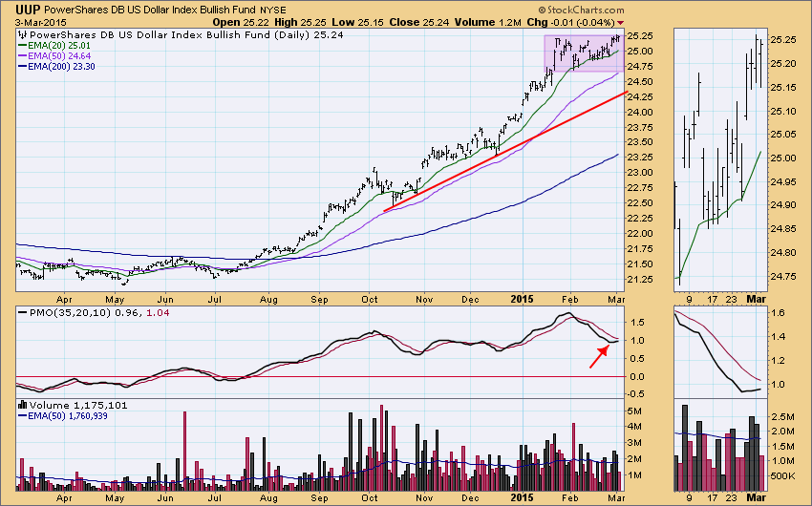Click the purple EMA(50) 24.64 legend swatch

(x=23, y=56)
